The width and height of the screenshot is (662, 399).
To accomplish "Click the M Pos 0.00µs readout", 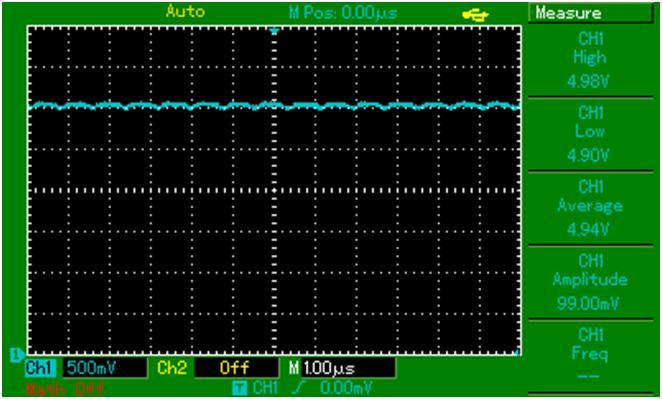I will pyautogui.click(x=342, y=13).
